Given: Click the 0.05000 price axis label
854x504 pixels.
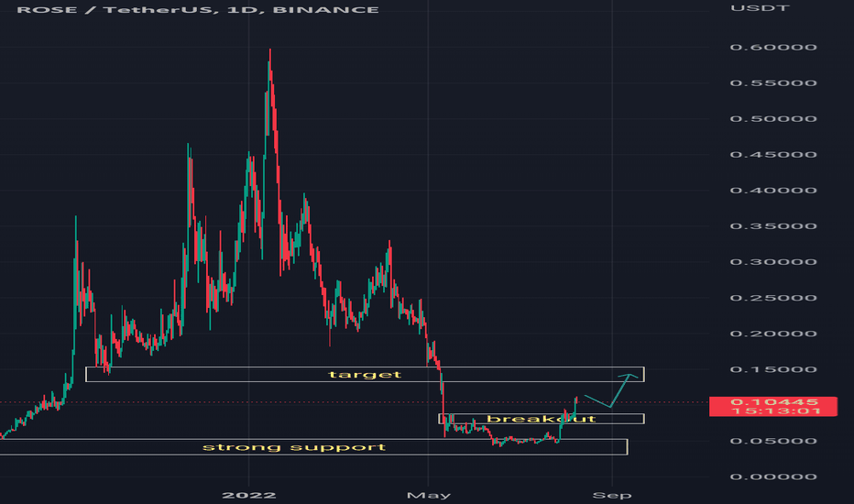Looking at the screenshot, I should click(773, 441).
